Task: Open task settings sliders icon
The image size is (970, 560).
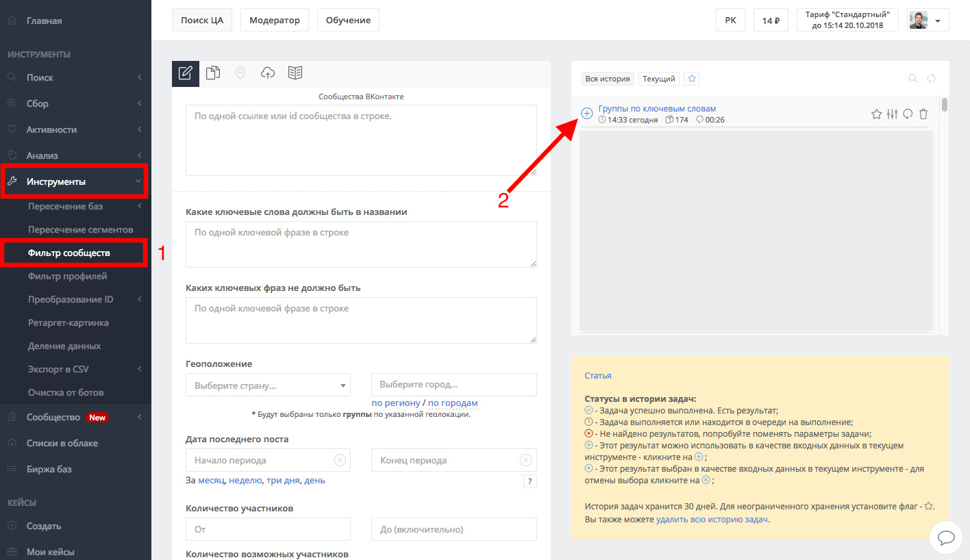Action: click(892, 114)
